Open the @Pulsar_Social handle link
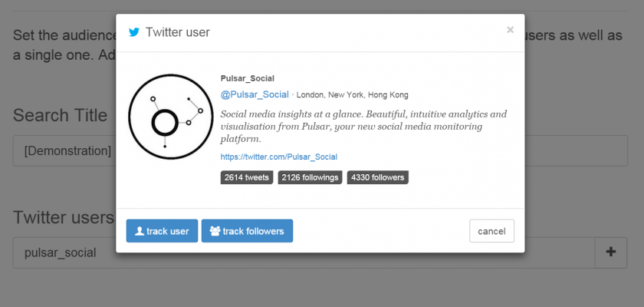 255,94
